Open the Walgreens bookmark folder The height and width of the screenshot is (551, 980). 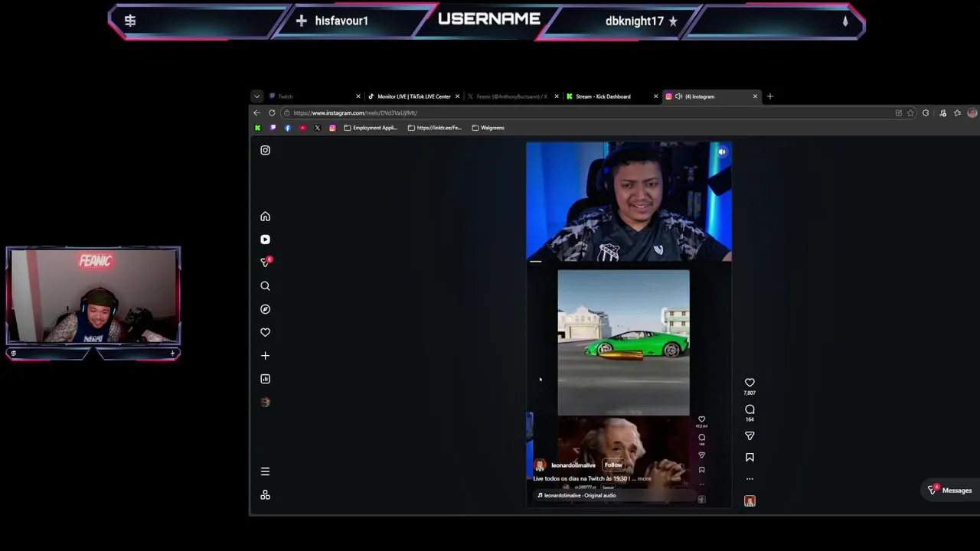pyautogui.click(x=488, y=128)
